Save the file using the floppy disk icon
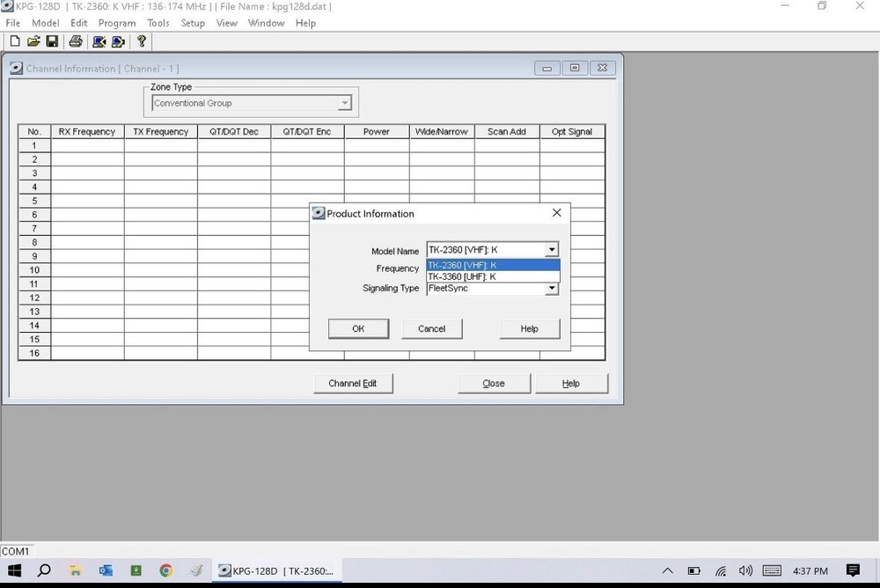Viewport: 880px width, 588px height. tap(52, 41)
